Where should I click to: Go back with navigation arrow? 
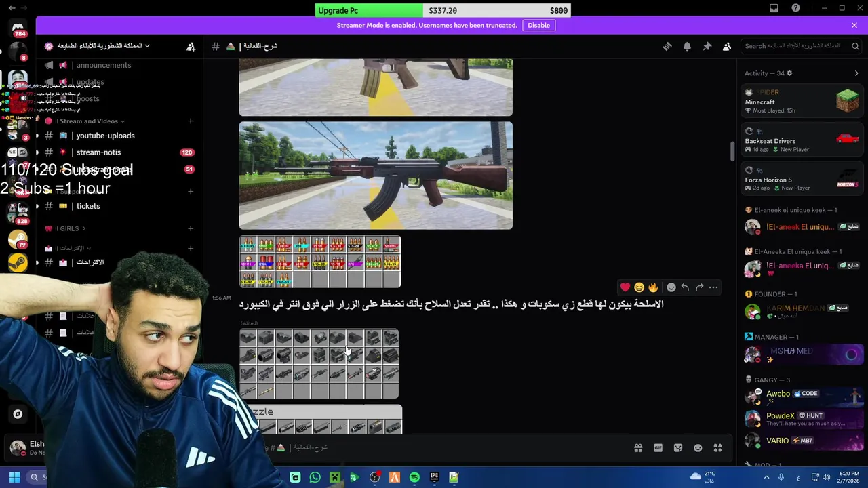point(12,8)
